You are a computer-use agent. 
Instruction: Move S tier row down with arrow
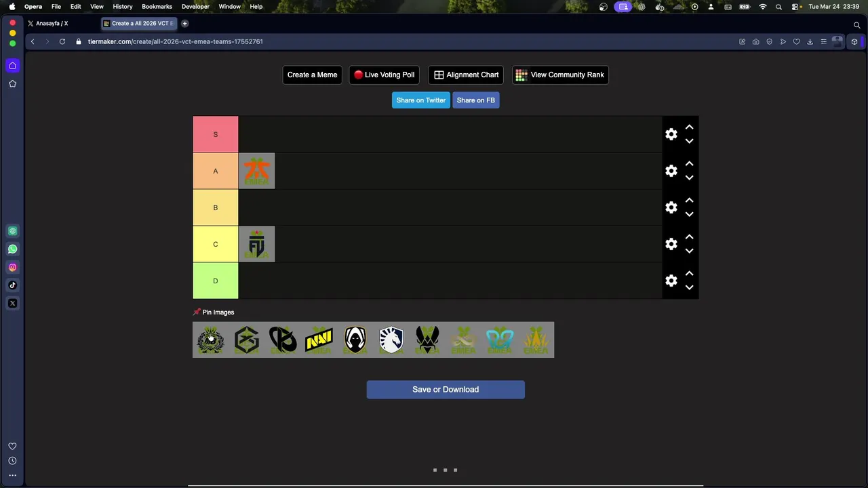pos(689,141)
